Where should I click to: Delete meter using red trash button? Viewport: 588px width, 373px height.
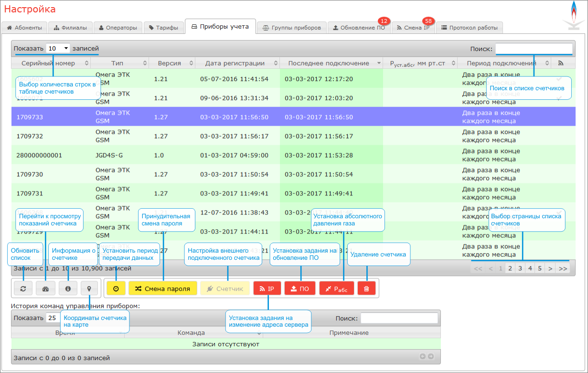point(366,288)
